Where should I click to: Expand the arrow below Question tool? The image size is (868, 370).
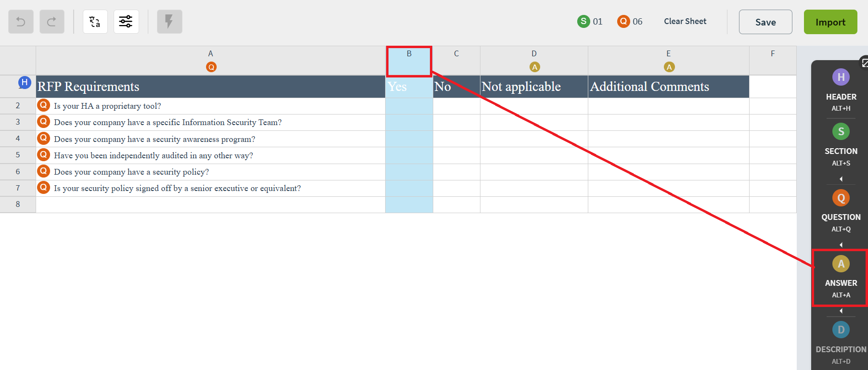coord(841,245)
